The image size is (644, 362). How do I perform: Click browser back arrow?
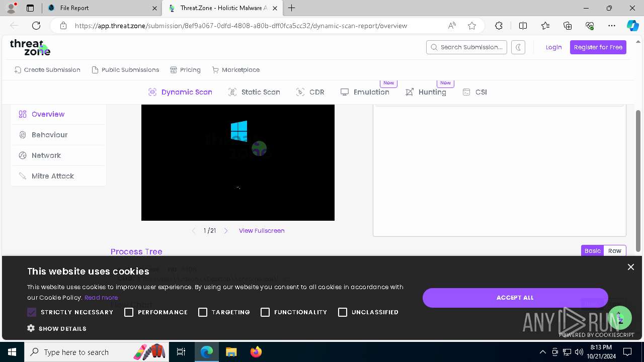pos(14,26)
